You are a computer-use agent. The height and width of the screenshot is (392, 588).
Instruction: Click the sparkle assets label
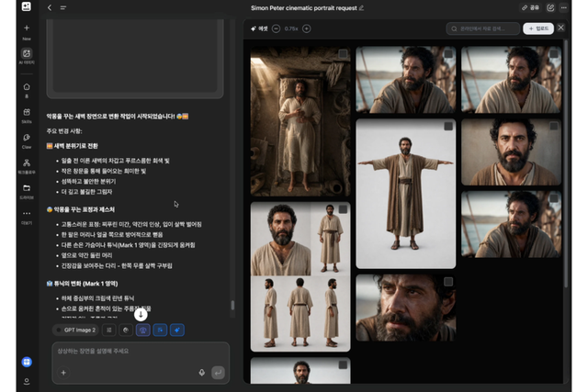point(259,28)
